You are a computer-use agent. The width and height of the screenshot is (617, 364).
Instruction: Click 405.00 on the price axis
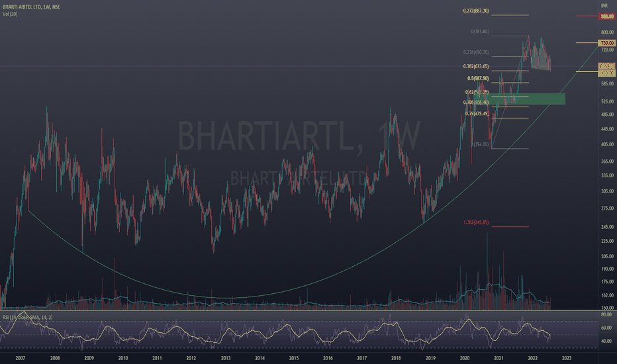pos(607,144)
